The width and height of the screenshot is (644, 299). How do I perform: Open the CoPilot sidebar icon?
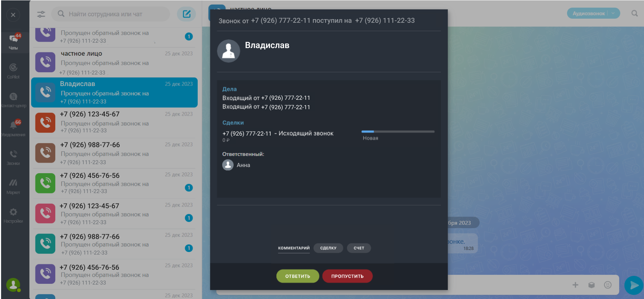click(x=13, y=71)
